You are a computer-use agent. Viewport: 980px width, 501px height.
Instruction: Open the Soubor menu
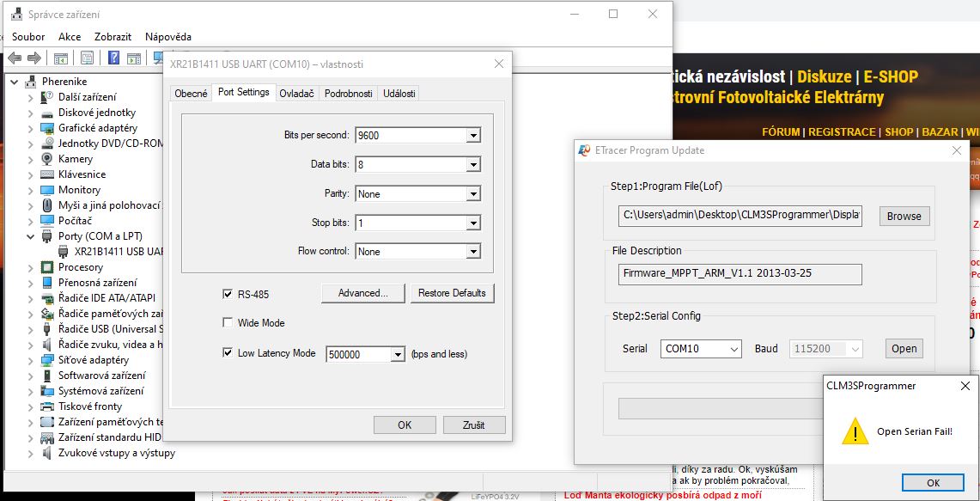coord(28,37)
